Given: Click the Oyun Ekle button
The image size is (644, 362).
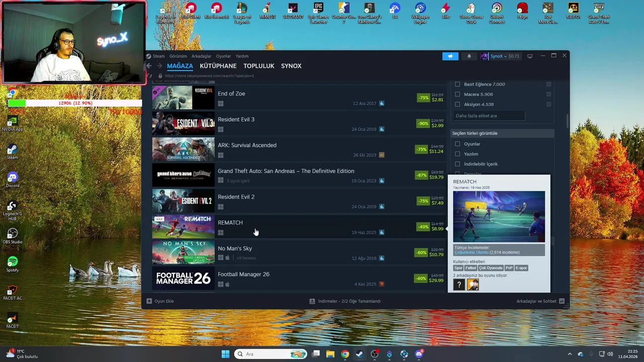Looking at the screenshot, I should (x=160, y=301).
